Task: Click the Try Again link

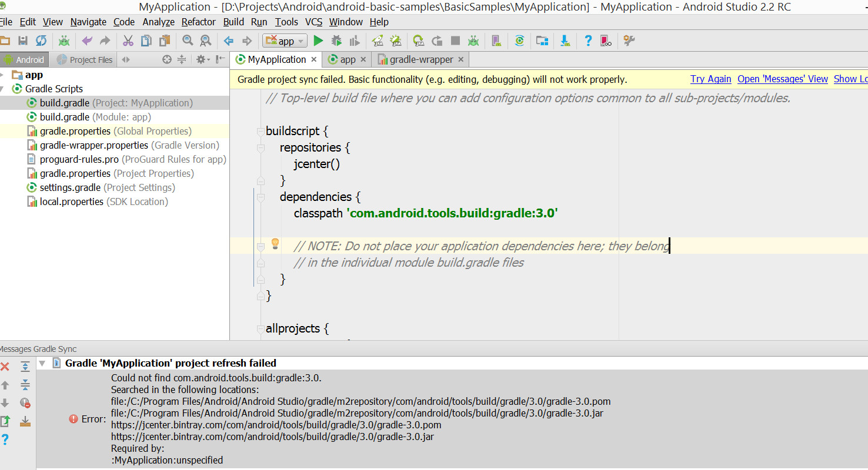Action: click(x=710, y=79)
